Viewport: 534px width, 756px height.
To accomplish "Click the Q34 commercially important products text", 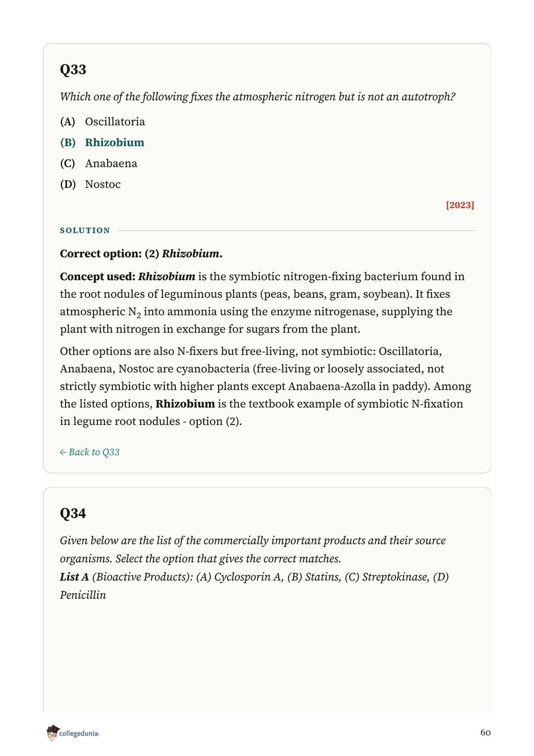I will [x=253, y=550].
